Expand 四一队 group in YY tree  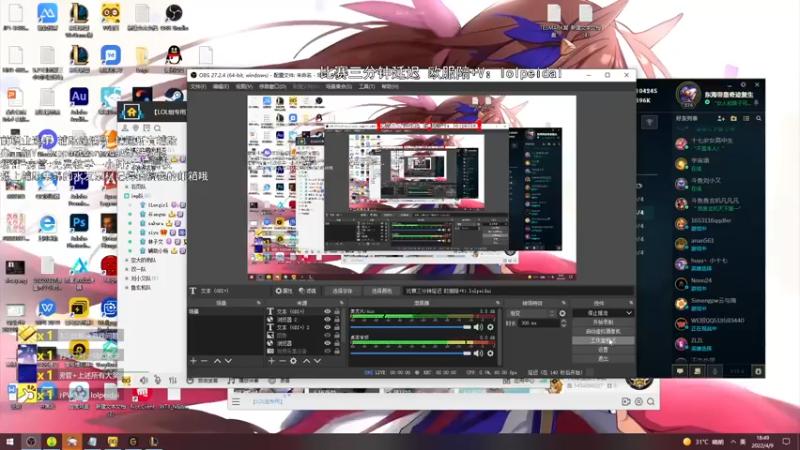127,269
